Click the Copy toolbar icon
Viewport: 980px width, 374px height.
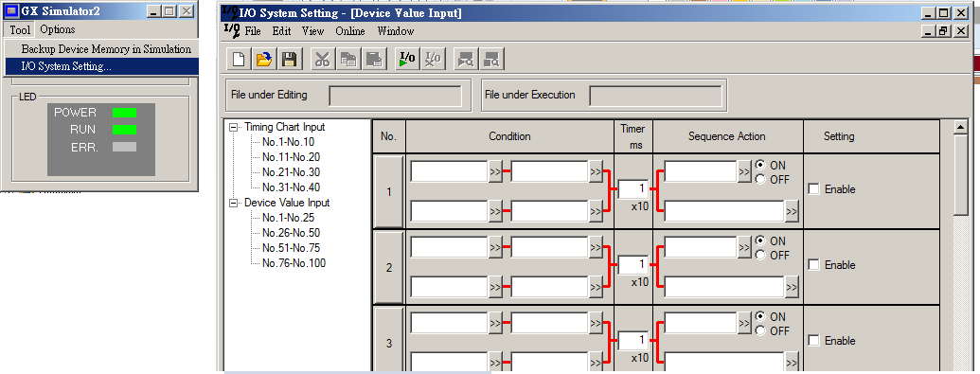click(348, 60)
